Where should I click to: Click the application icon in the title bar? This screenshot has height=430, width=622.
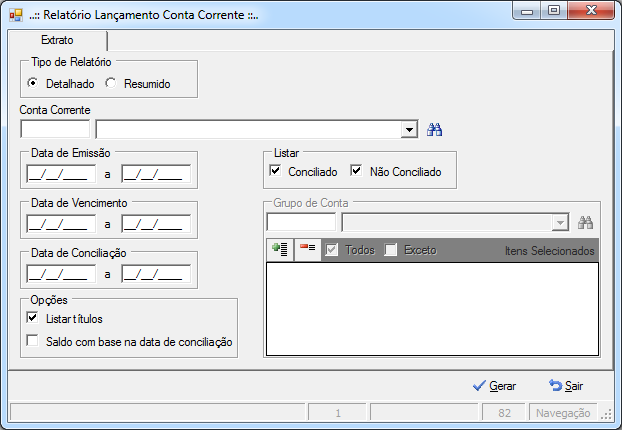16,15
